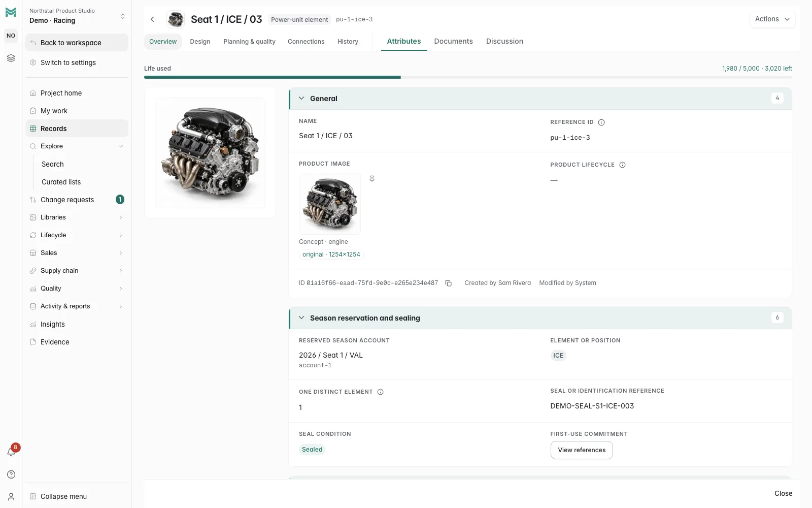
Task: Click the app logo in the top-left corner
Action: (x=11, y=12)
